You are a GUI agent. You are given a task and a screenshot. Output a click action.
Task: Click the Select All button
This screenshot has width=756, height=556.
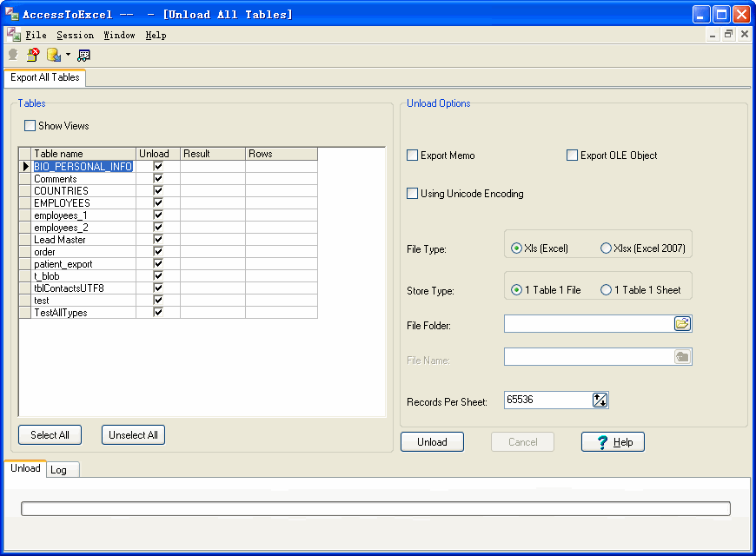pos(50,435)
